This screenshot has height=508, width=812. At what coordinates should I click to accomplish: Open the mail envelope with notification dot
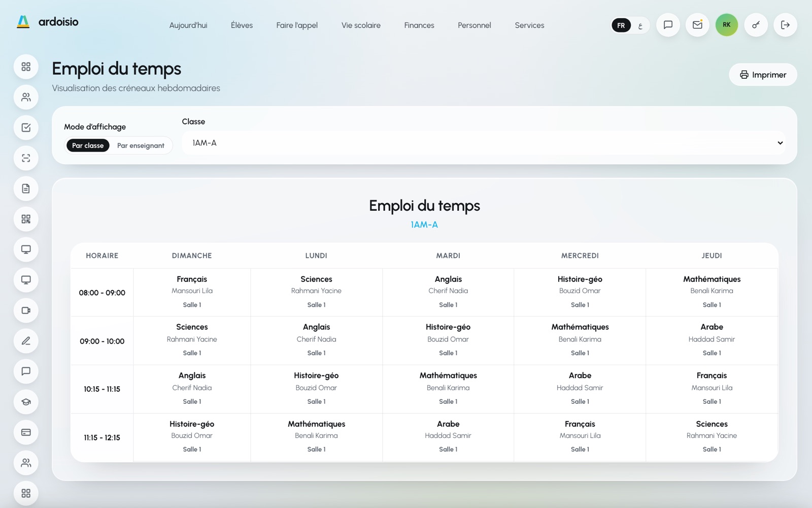tap(697, 25)
